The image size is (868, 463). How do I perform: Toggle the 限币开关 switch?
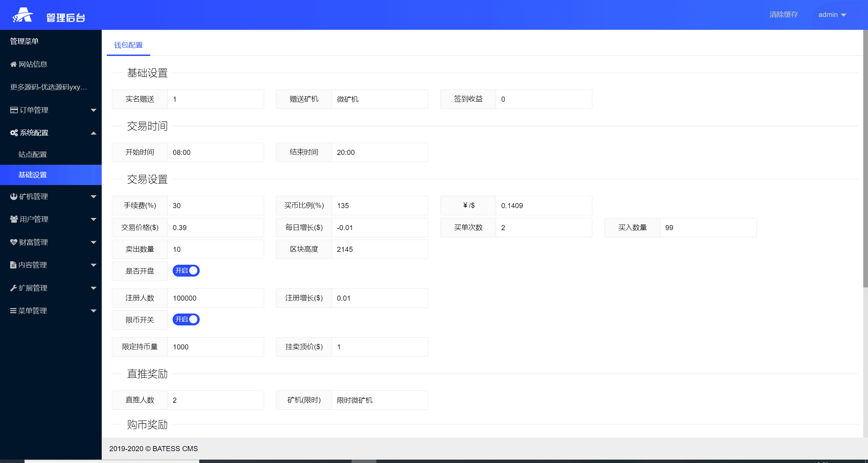pyautogui.click(x=186, y=320)
